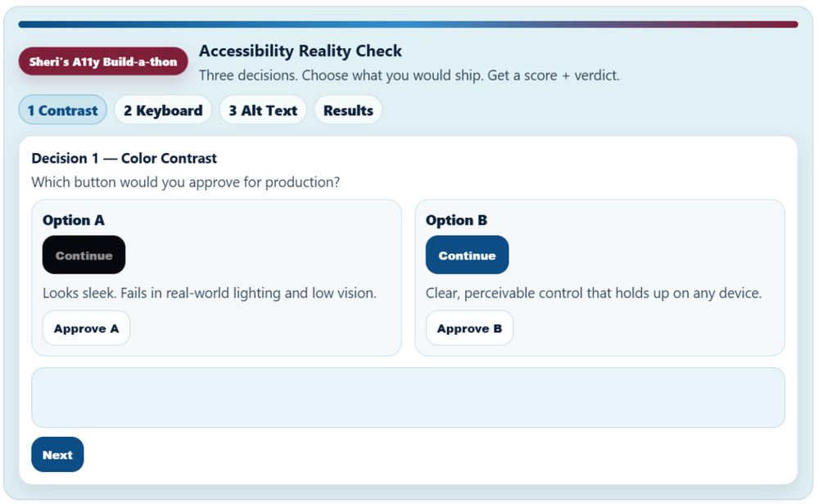
Task: Click the "Three decisions" subtitle text
Action: pyautogui.click(x=409, y=75)
